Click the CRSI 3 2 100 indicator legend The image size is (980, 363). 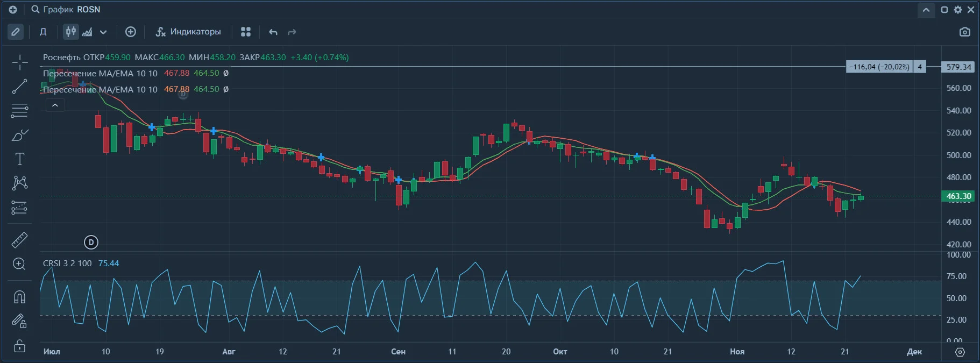pos(67,264)
